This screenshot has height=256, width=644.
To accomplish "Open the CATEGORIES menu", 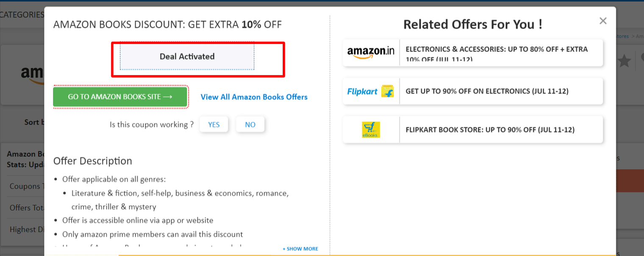I will (22, 15).
